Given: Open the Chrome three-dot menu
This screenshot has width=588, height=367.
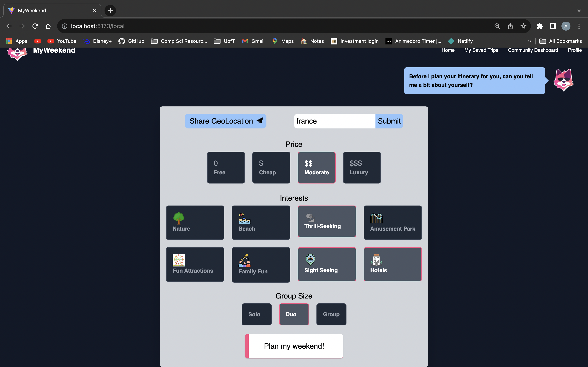Looking at the screenshot, I should tap(579, 26).
